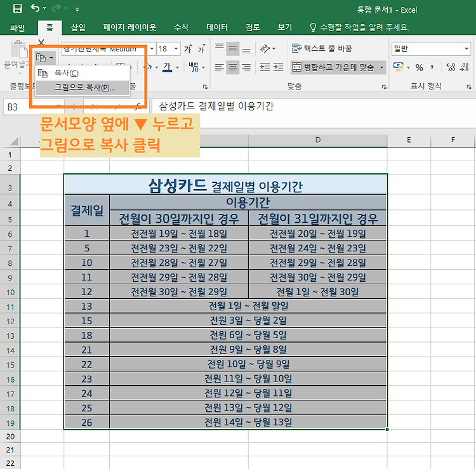The width and height of the screenshot is (476, 469).
Task: Open font color dropdown arrow
Action: 177,67
